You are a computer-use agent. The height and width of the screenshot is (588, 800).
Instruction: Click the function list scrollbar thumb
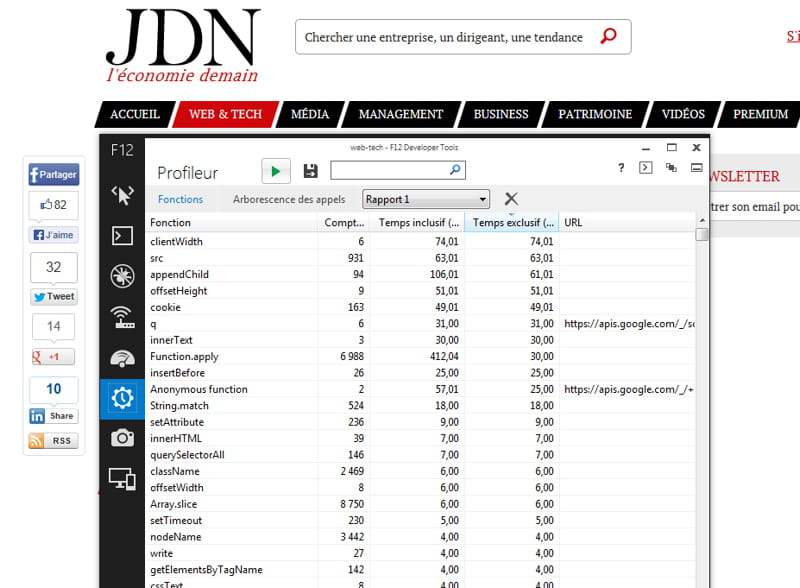(702, 234)
